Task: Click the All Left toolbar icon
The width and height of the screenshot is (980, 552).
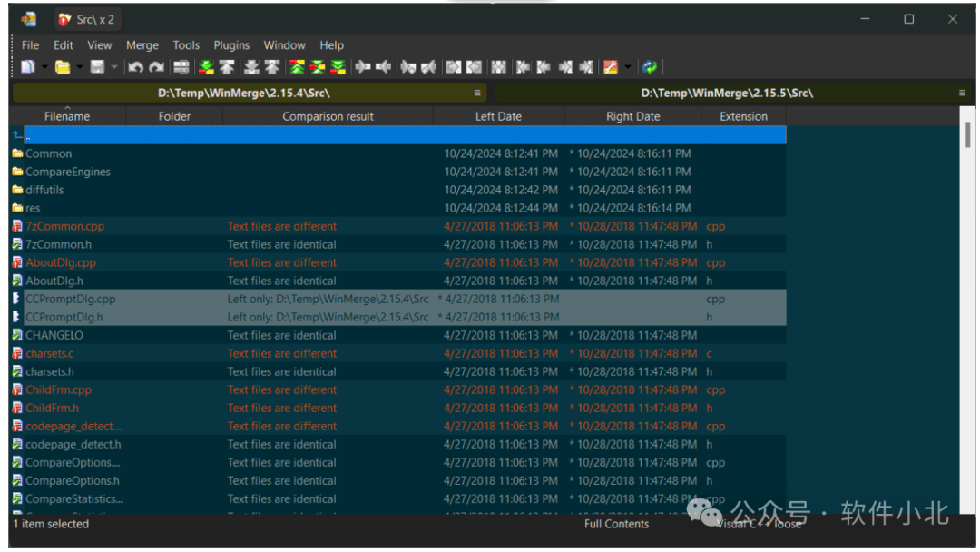Action: pos(474,67)
